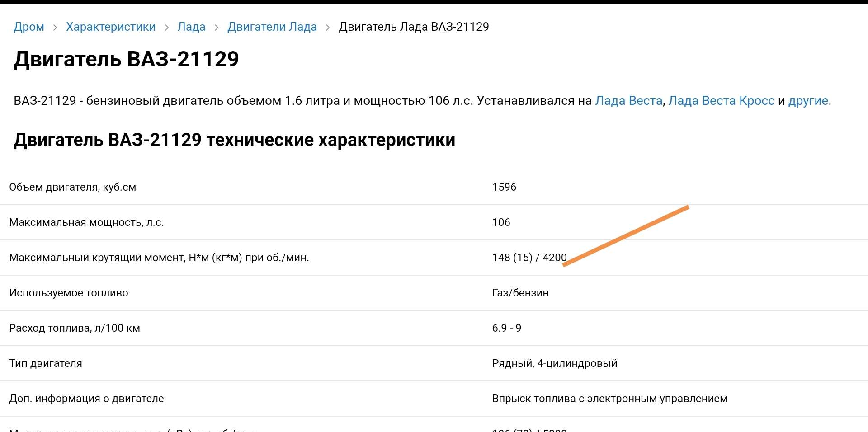Select the fuel value Газ/бензин

tap(520, 293)
